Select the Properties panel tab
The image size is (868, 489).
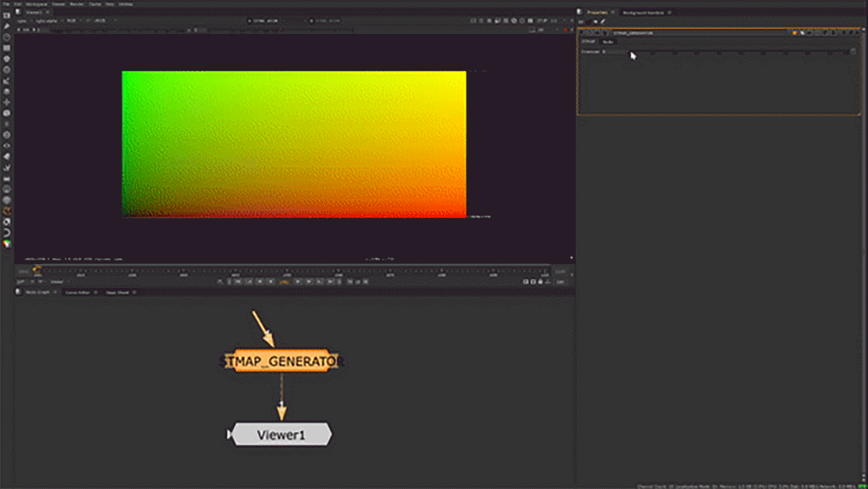(x=597, y=12)
